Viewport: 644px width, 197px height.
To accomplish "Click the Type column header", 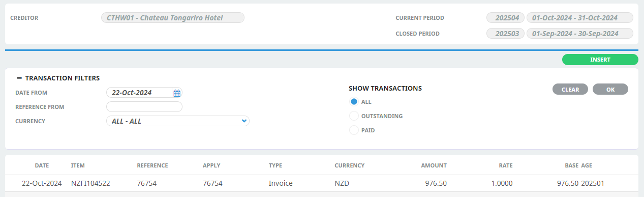I will [x=275, y=165].
